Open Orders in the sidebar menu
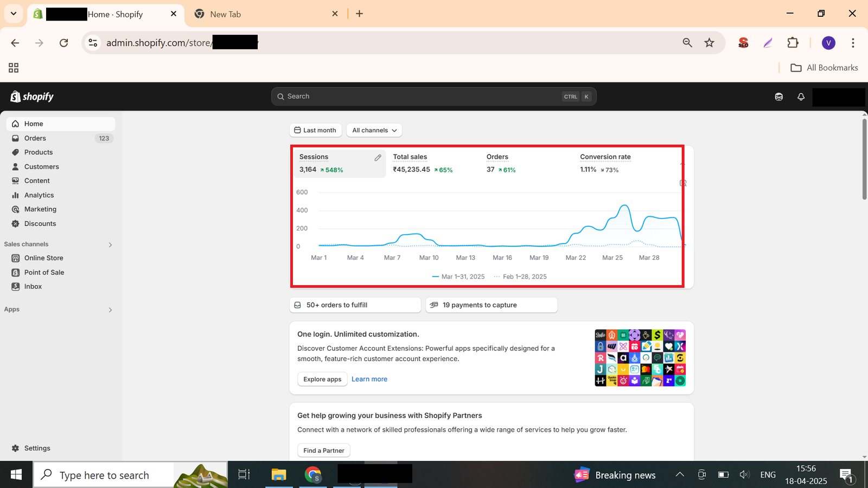 click(x=35, y=138)
